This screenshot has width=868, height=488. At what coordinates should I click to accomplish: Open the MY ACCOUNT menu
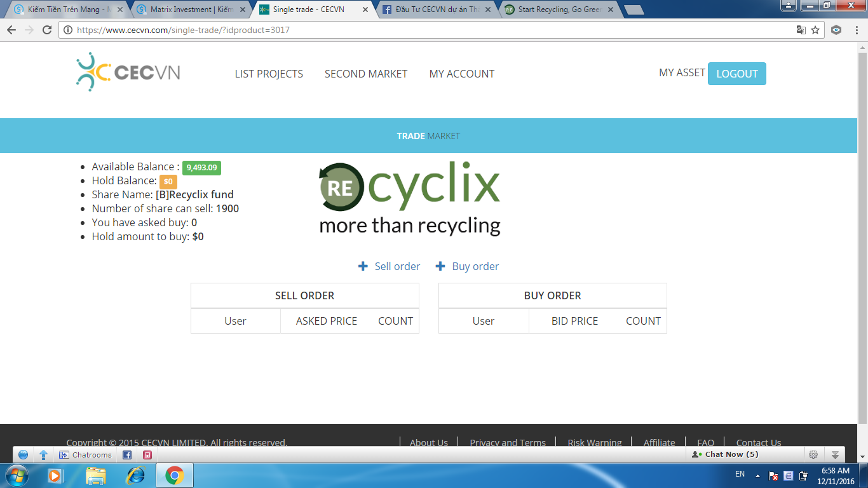coord(462,74)
